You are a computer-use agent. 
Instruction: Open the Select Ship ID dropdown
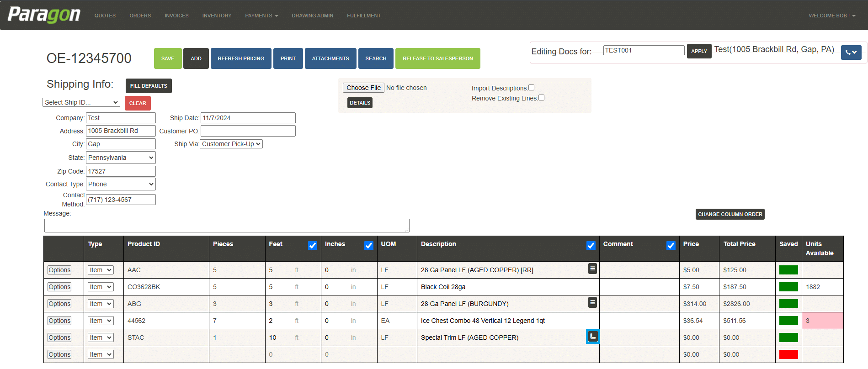click(x=81, y=102)
